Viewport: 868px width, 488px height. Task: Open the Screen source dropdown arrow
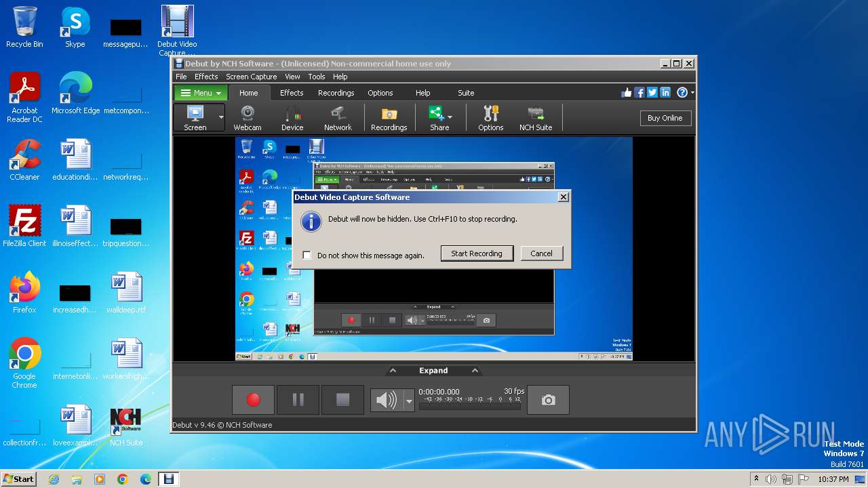tap(220, 118)
